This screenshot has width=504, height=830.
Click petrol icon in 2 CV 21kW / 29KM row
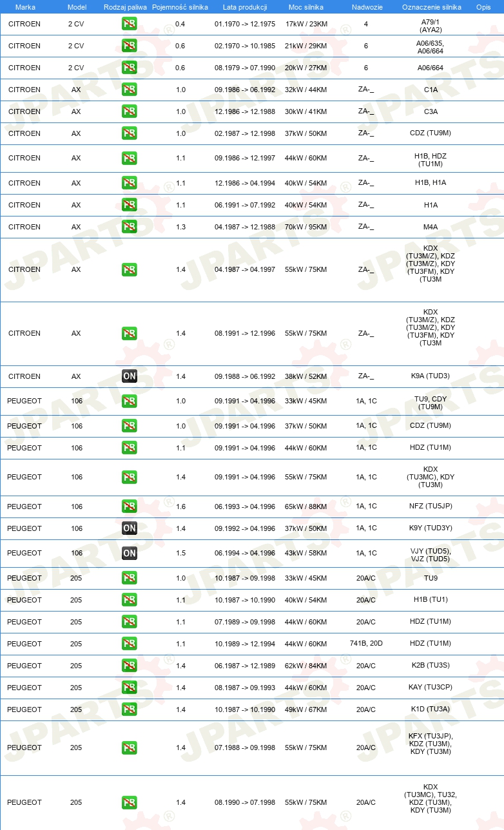point(130,46)
